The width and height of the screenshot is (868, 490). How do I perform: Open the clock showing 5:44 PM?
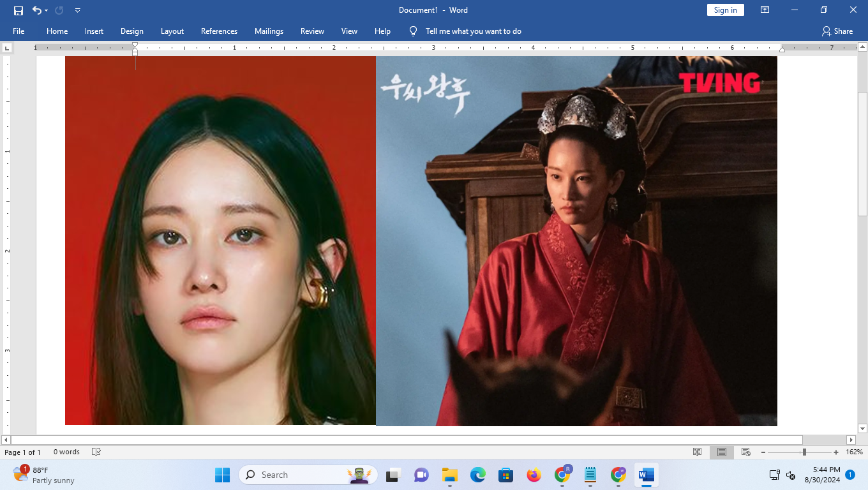[x=821, y=475]
